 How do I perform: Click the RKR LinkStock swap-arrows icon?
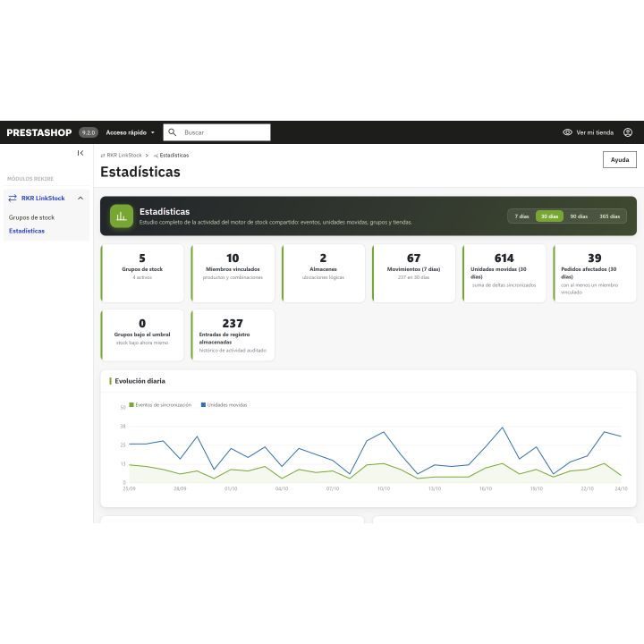[x=13, y=198]
